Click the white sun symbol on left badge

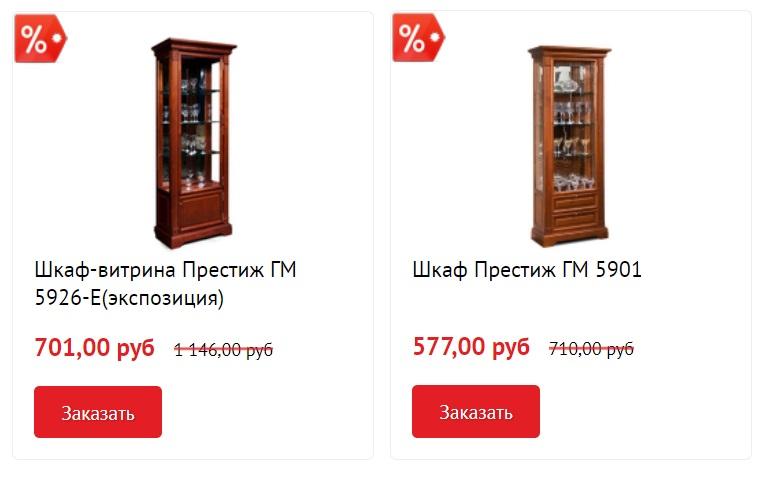(57, 38)
